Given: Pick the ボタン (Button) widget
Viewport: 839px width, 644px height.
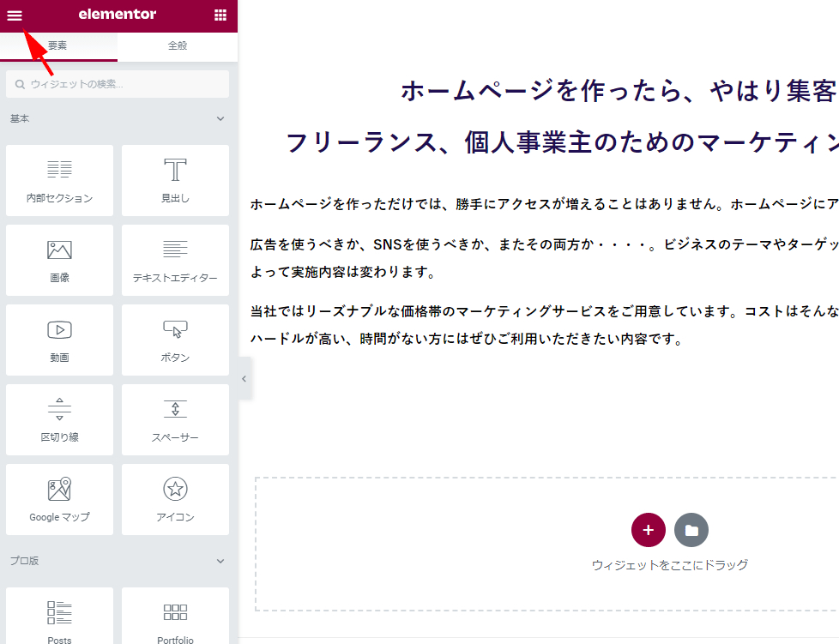Looking at the screenshot, I should pyautogui.click(x=175, y=340).
